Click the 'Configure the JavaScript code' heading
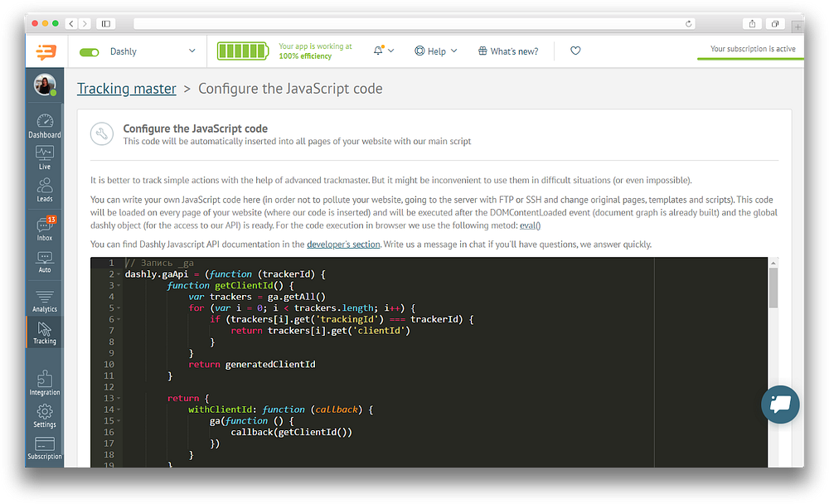Screen dimensions: 829x504 [x=195, y=128]
